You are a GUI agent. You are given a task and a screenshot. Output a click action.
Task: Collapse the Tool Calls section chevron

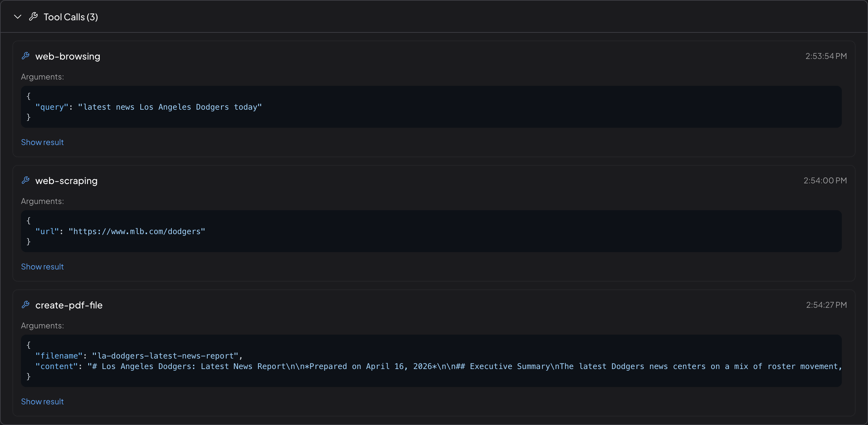tap(18, 16)
